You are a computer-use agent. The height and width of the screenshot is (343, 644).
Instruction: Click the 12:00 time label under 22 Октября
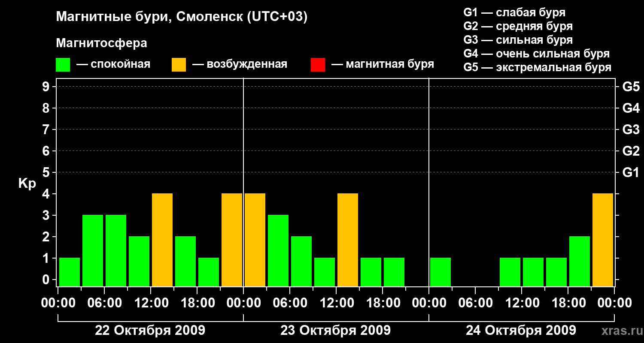pos(151,303)
